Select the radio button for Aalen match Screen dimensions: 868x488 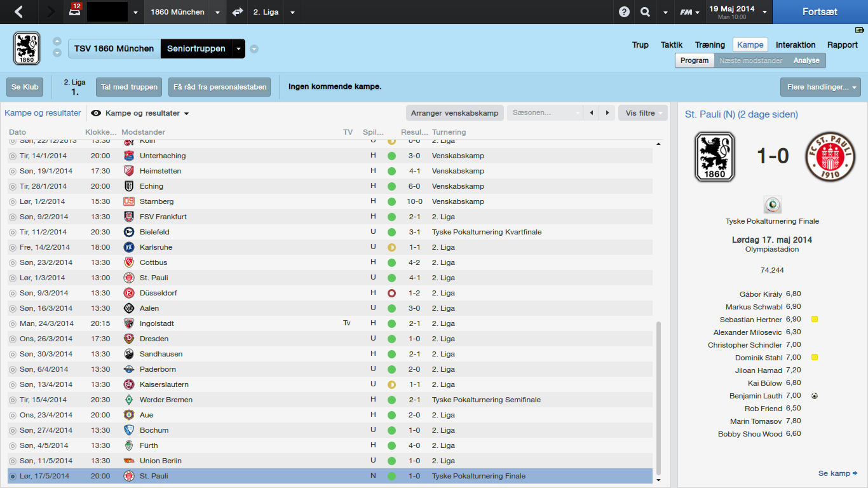(13, 308)
